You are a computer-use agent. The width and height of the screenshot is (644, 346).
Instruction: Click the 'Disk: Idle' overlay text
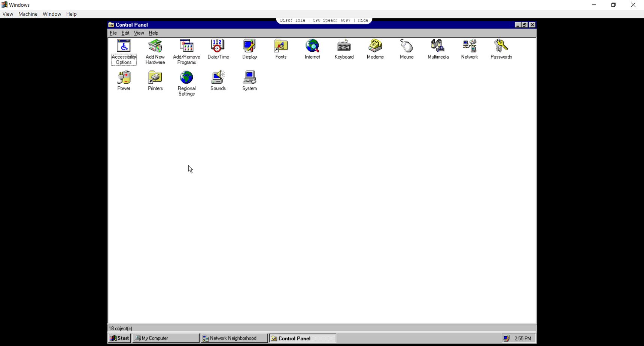[292, 20]
